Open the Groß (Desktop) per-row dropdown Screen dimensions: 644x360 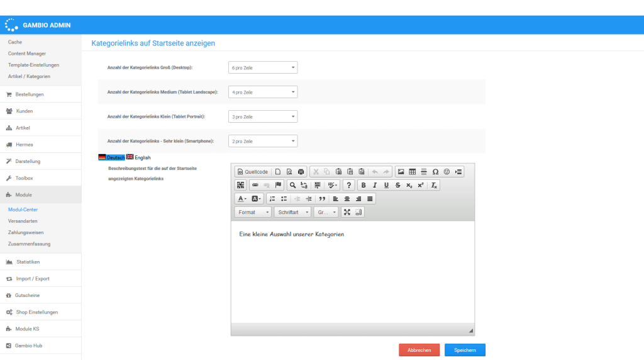point(262,67)
